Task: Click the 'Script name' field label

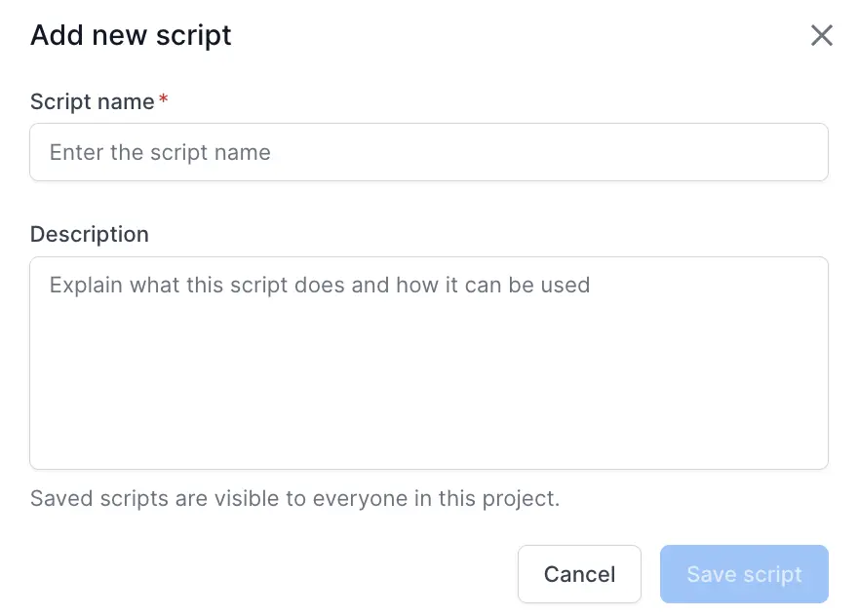Action: click(x=93, y=101)
